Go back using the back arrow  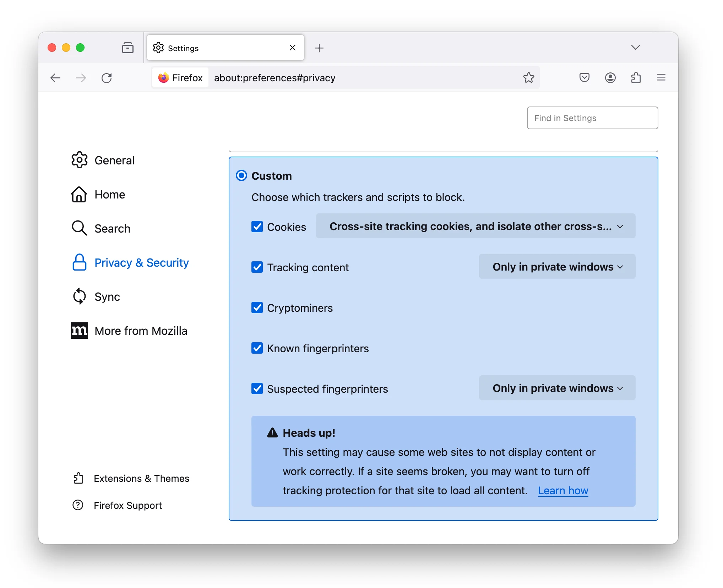point(55,78)
